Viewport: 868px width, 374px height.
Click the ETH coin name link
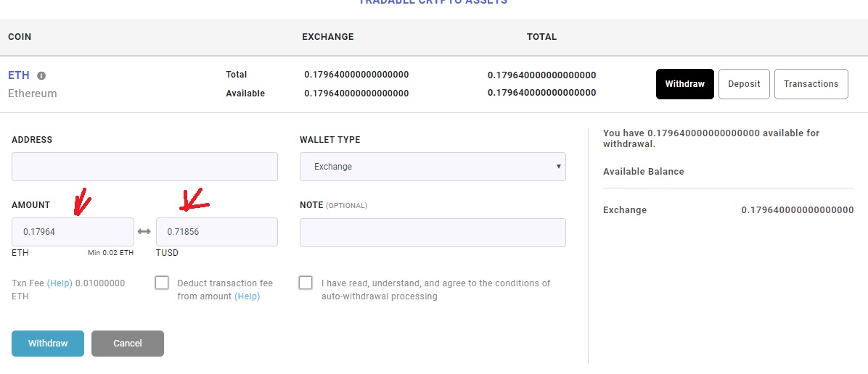click(x=19, y=75)
